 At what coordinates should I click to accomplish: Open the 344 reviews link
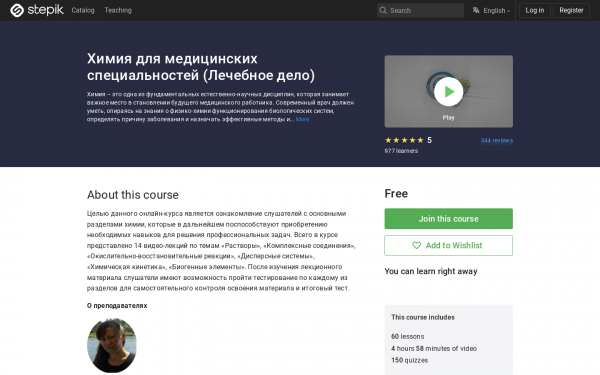[496, 140]
